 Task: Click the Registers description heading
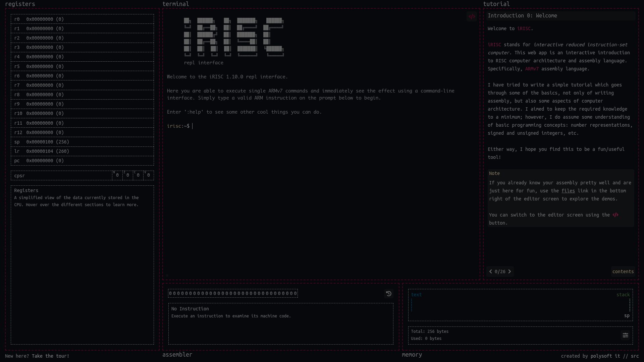26,190
